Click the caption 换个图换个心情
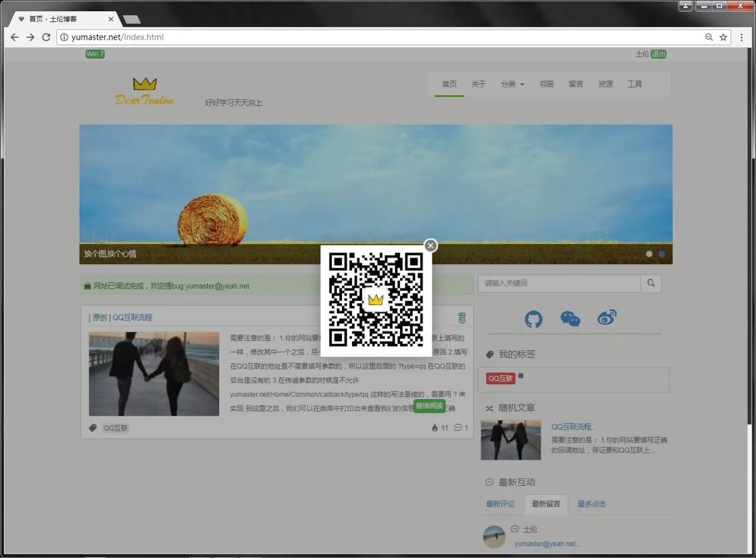 coord(110,254)
